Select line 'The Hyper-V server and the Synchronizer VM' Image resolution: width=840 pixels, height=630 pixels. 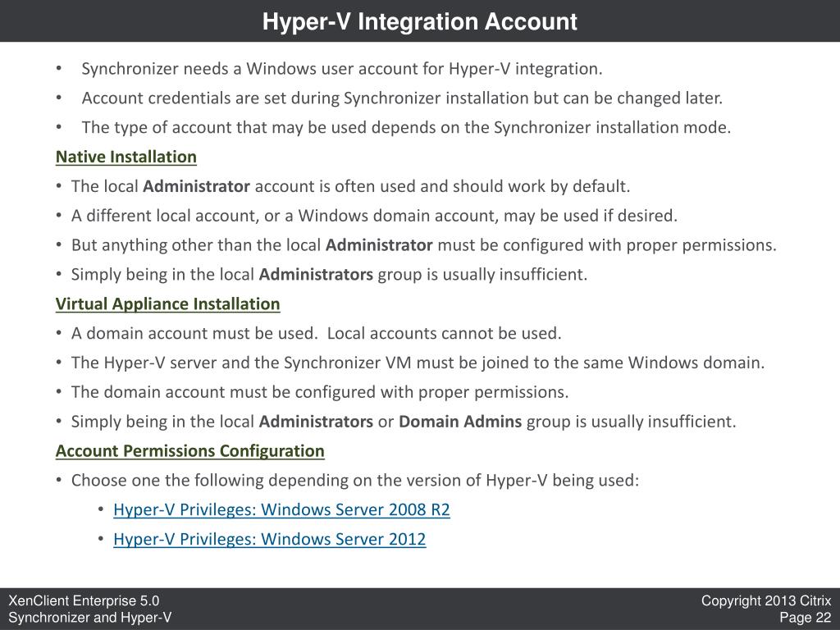[x=418, y=363]
